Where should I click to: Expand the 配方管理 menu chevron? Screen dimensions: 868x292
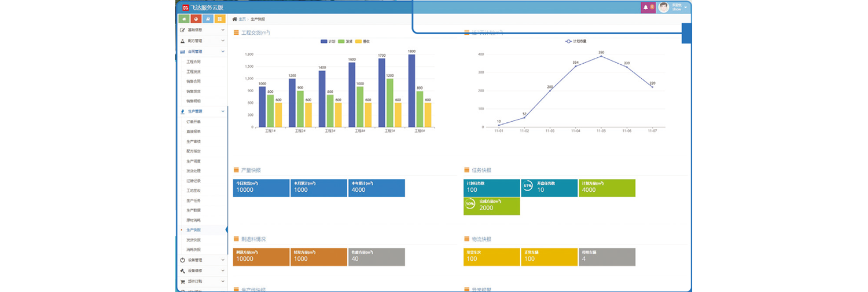click(223, 41)
